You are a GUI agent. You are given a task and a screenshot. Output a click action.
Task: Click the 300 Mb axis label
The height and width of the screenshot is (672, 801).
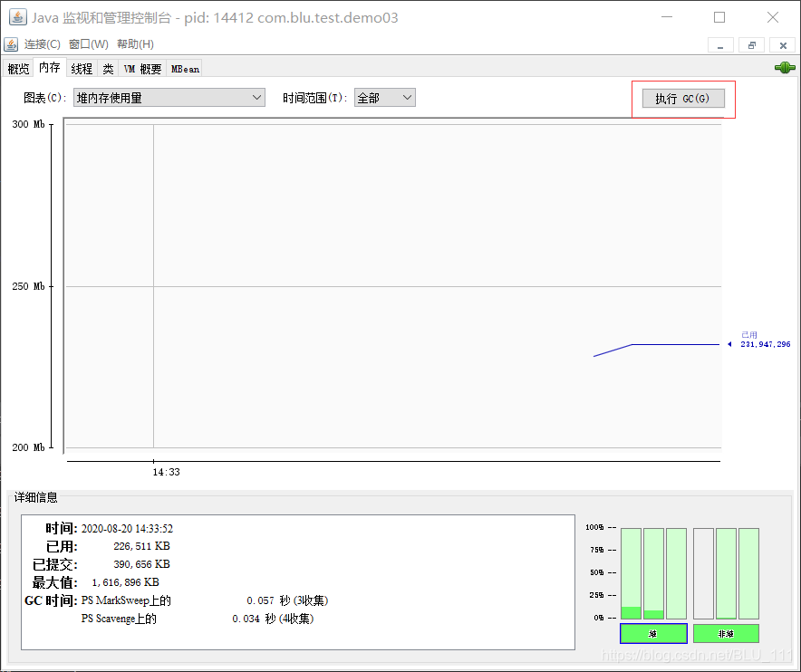point(28,124)
